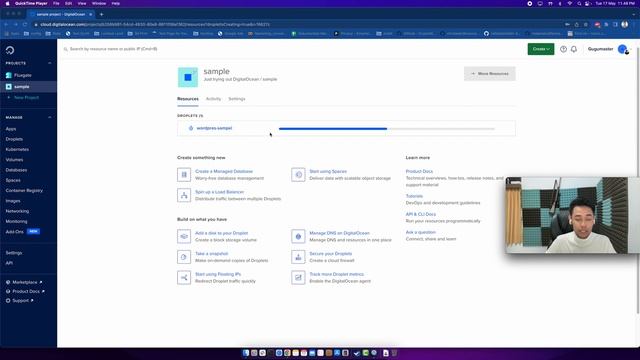Screen dimensions: 640x360
Task: Collapse the Projects section
Action: pos(50,63)
